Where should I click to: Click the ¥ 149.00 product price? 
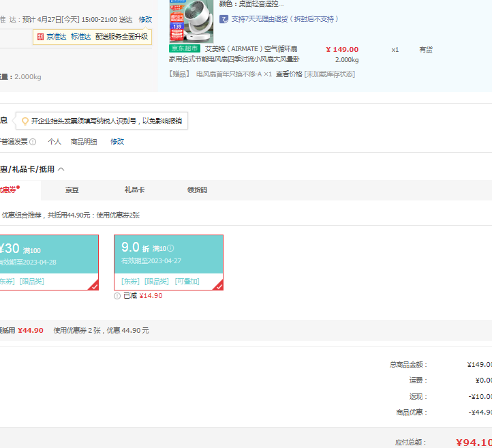342,50
